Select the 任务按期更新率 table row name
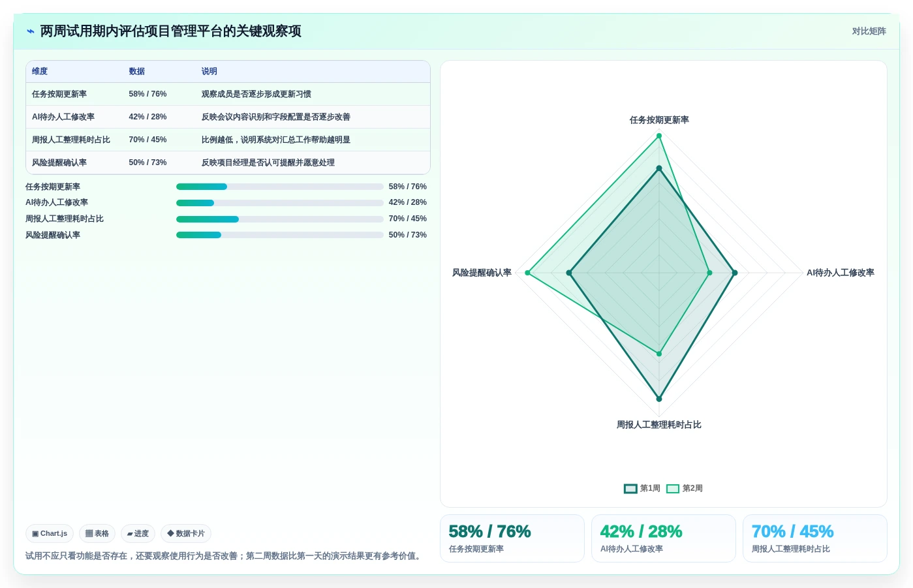The height and width of the screenshot is (588, 913). click(59, 95)
